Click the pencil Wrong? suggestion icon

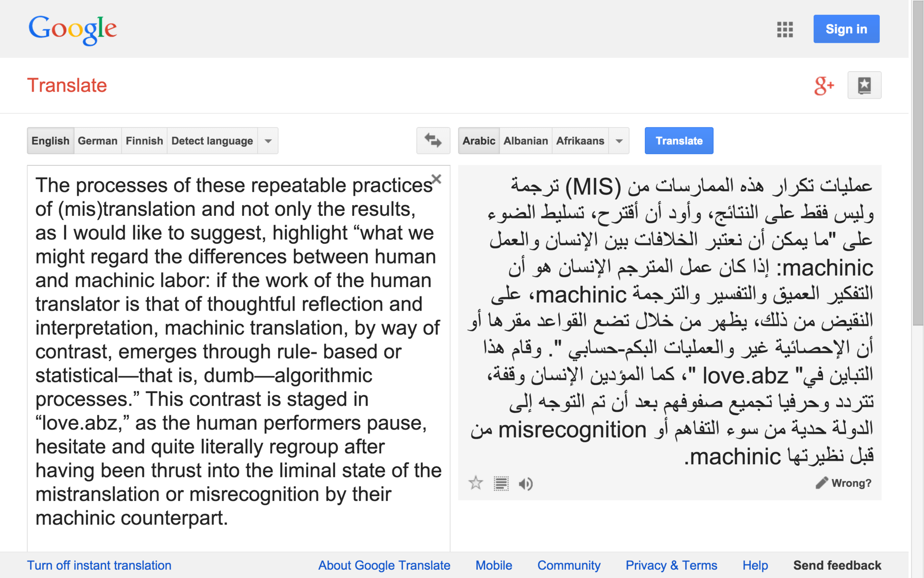tap(822, 483)
